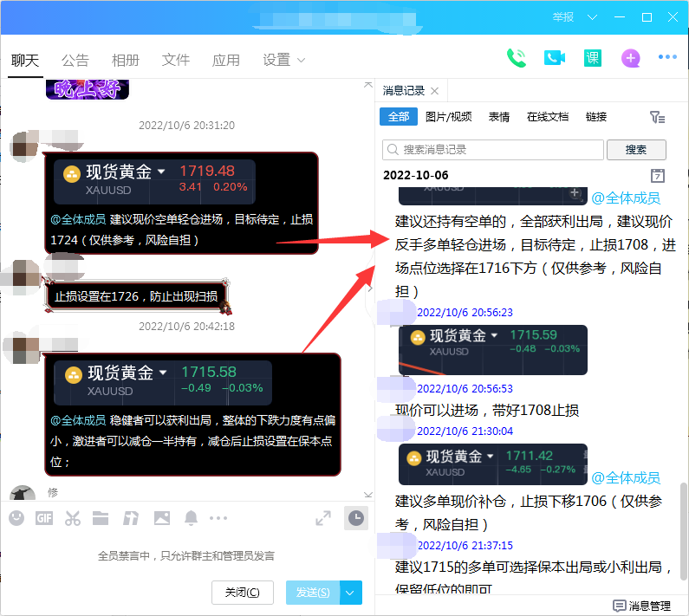Open the 设置 dropdown menu
The image size is (689, 616).
point(284,60)
